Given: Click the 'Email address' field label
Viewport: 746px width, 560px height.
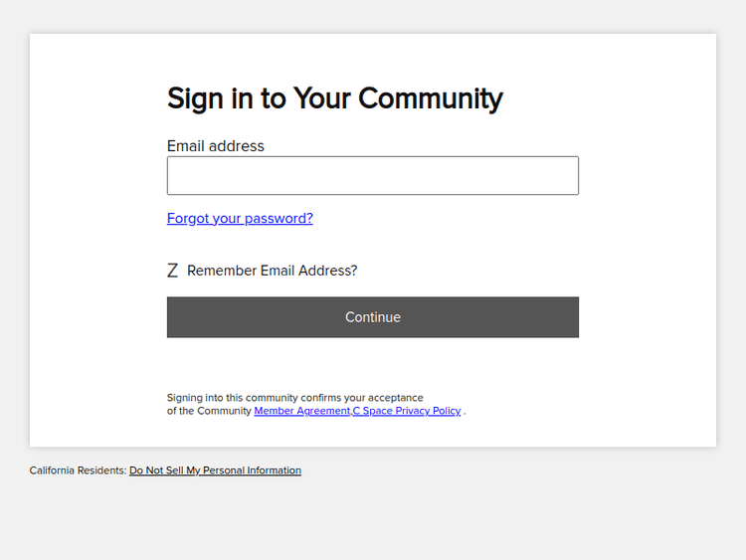Looking at the screenshot, I should (215, 146).
